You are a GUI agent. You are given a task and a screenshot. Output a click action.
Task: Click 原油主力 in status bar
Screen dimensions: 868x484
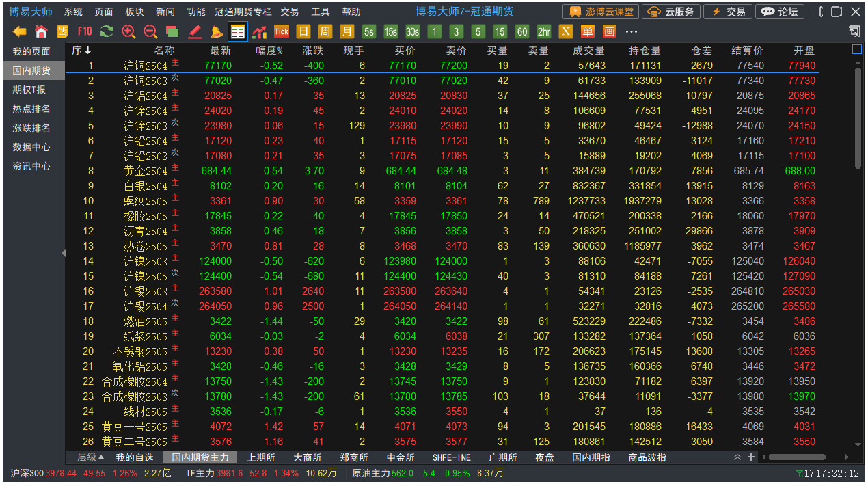point(372,473)
